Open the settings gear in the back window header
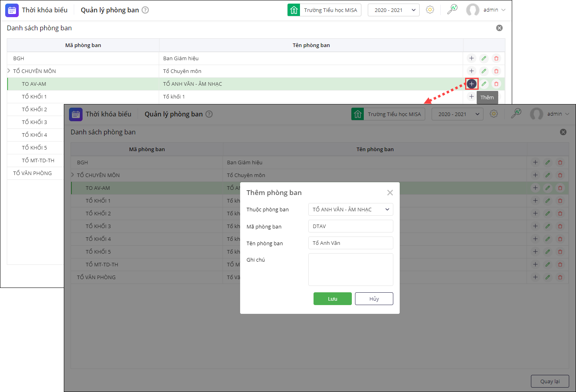 point(430,10)
